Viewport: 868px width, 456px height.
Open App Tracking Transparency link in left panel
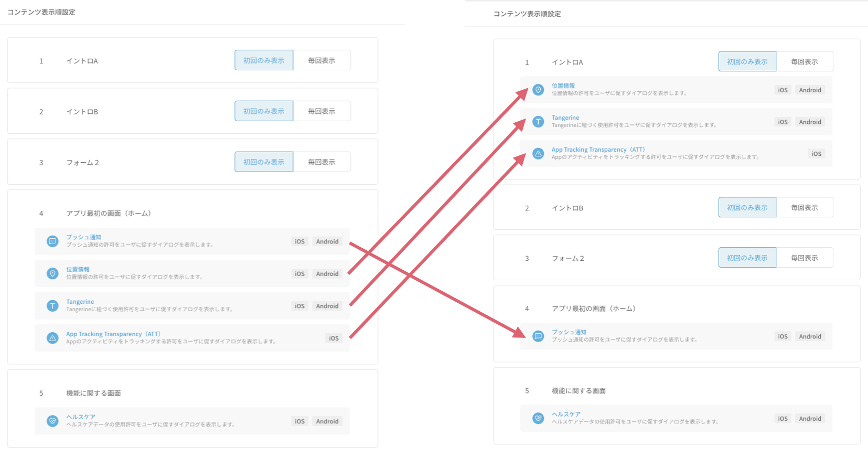tap(113, 334)
